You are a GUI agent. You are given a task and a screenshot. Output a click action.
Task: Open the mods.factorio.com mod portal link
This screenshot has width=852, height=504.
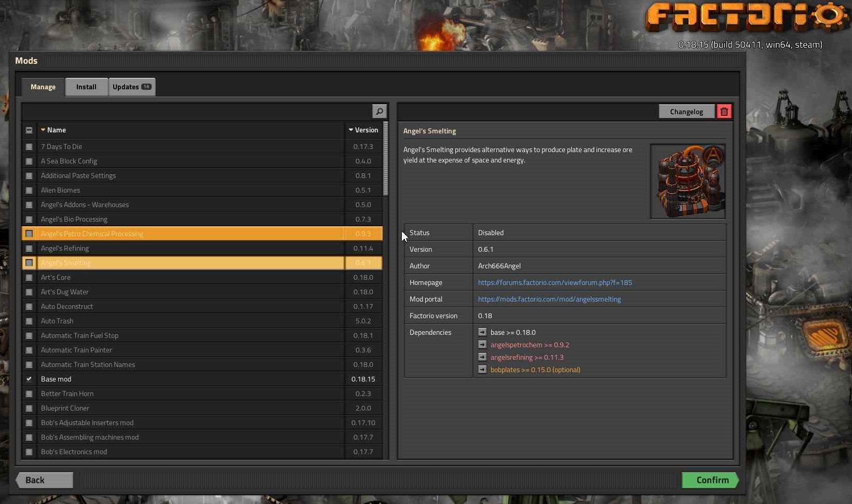[549, 299]
